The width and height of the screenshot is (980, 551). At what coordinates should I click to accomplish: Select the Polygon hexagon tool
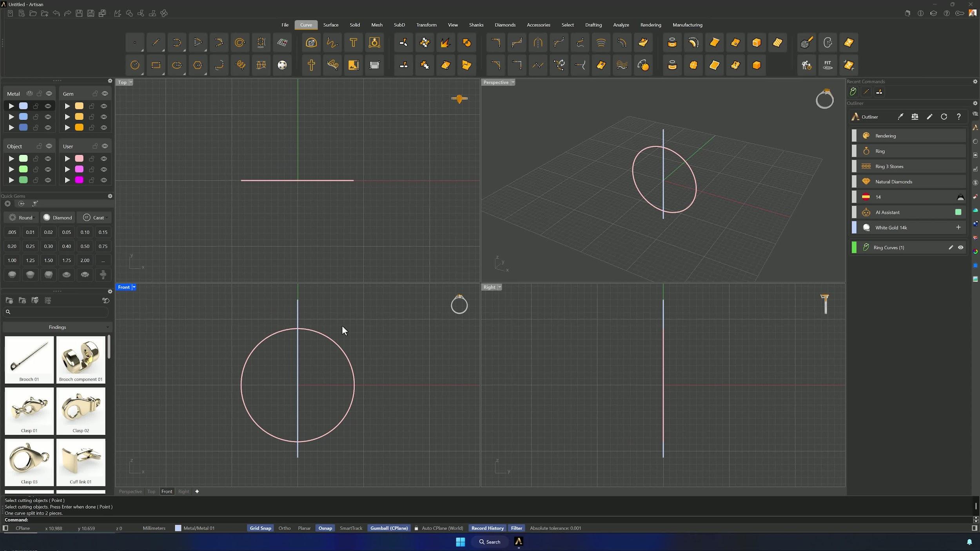pyautogui.click(x=198, y=65)
